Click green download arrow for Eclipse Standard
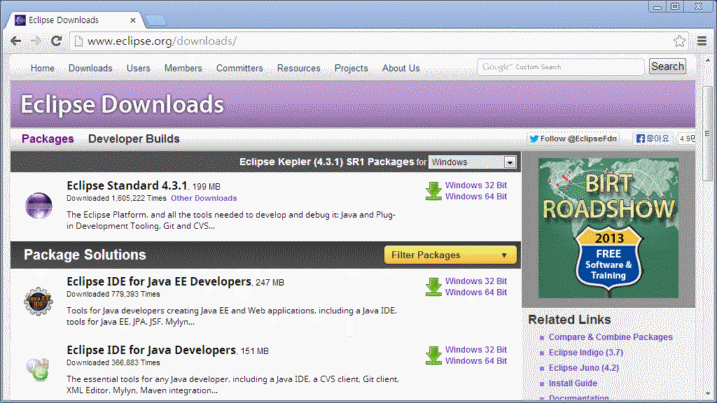This screenshot has width=717, height=403. (433, 191)
